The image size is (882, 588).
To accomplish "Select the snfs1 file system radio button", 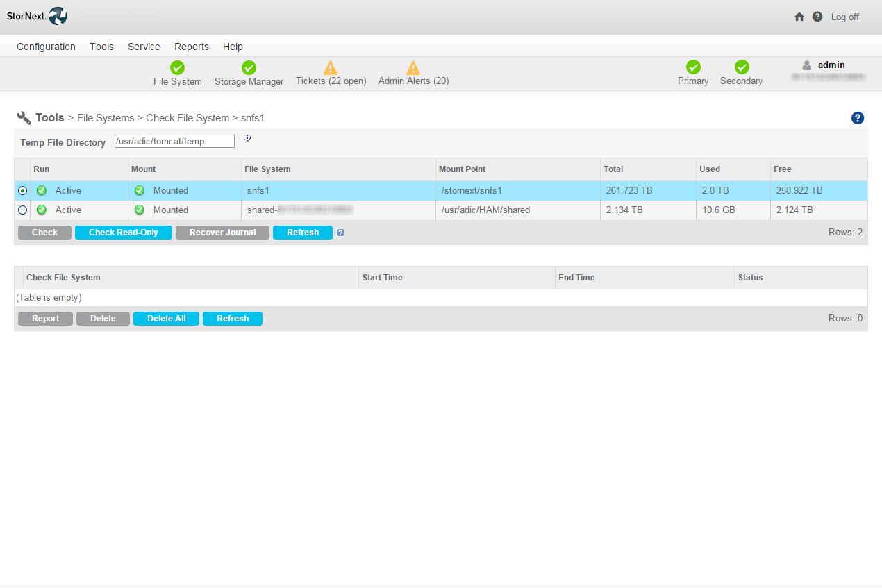I will 23,191.
